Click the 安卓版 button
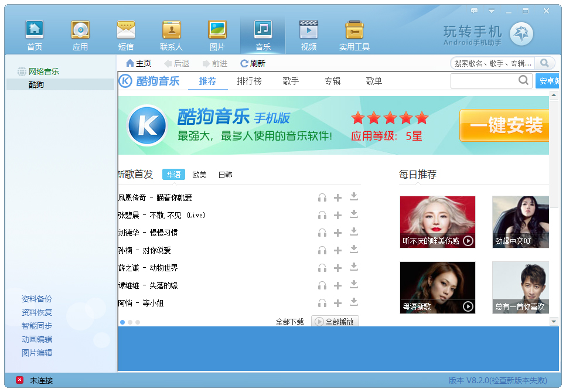Image resolution: width=566 pixels, height=392 pixels. coord(548,81)
